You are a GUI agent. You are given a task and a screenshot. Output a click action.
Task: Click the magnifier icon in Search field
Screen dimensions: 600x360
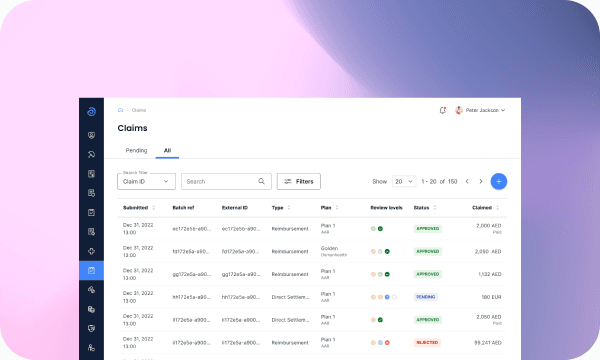pyautogui.click(x=261, y=181)
